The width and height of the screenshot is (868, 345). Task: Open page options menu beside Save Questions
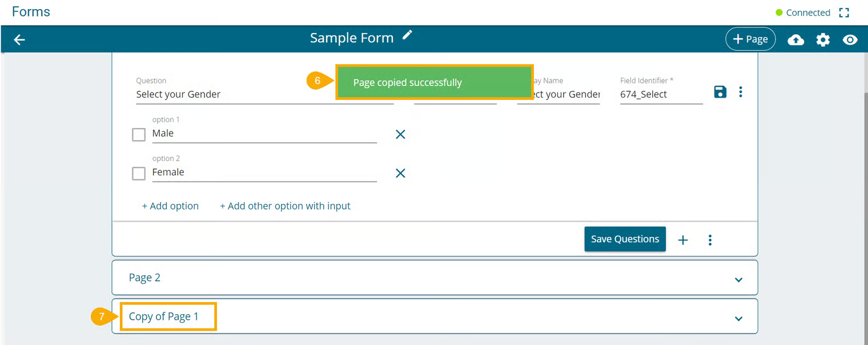tap(710, 240)
